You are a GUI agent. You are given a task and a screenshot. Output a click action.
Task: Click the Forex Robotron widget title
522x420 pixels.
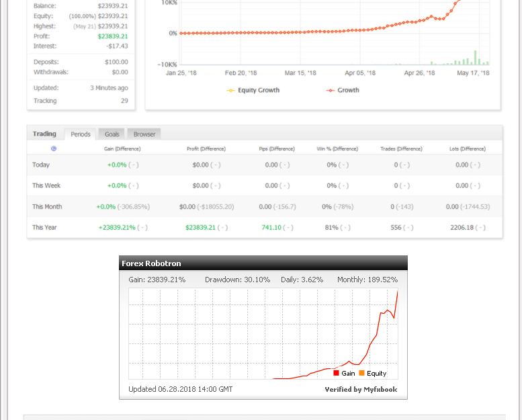pyautogui.click(x=151, y=263)
